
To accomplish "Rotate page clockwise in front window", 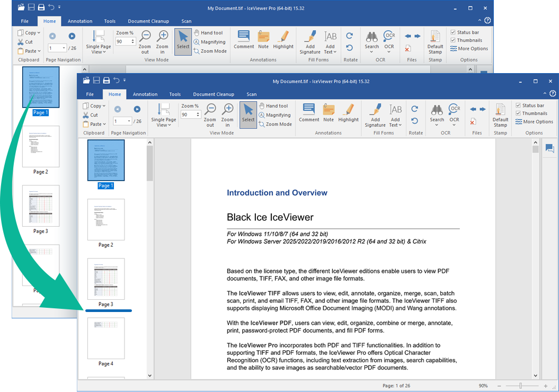I will pos(414,109).
